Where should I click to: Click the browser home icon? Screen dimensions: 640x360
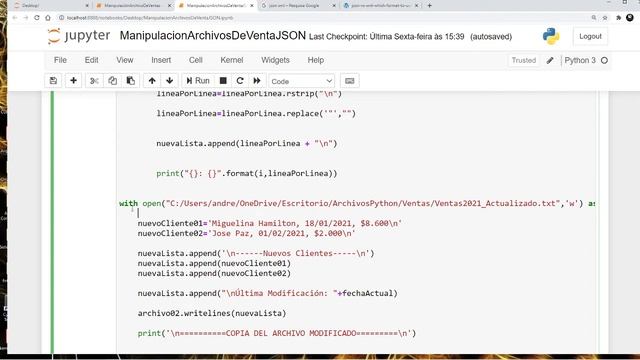[48, 18]
